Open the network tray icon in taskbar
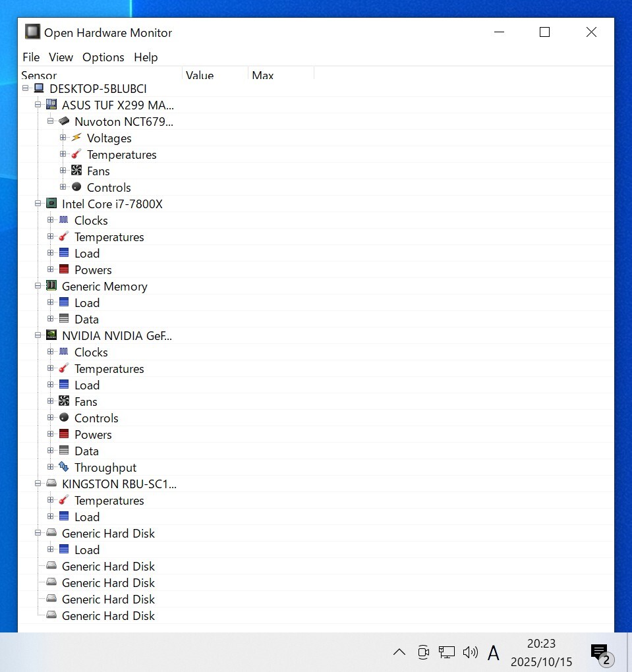Image resolution: width=632 pixels, height=672 pixels. pos(446,652)
